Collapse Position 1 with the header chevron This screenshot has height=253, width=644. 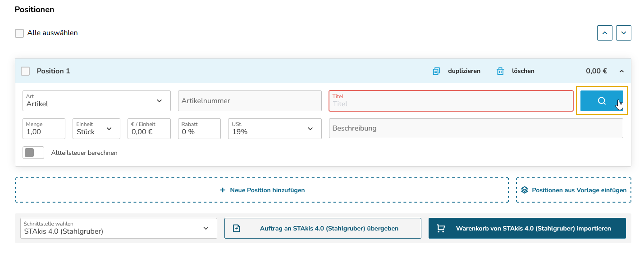pyautogui.click(x=622, y=71)
